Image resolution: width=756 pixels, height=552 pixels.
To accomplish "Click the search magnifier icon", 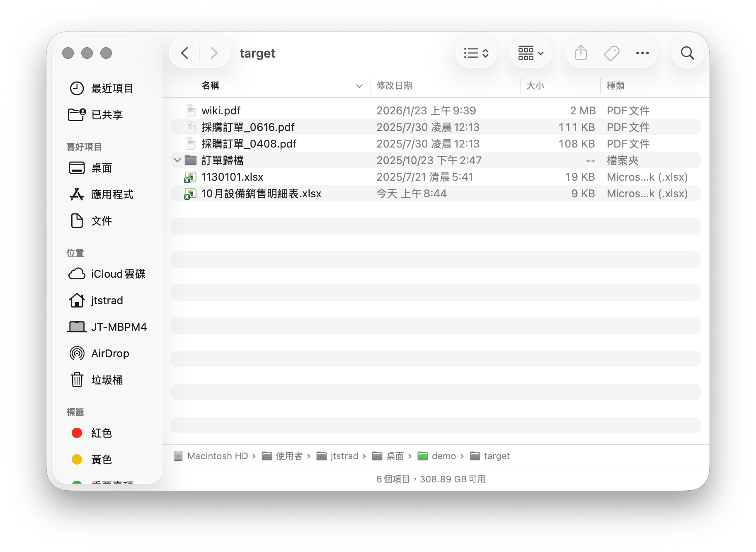I will click(x=687, y=53).
